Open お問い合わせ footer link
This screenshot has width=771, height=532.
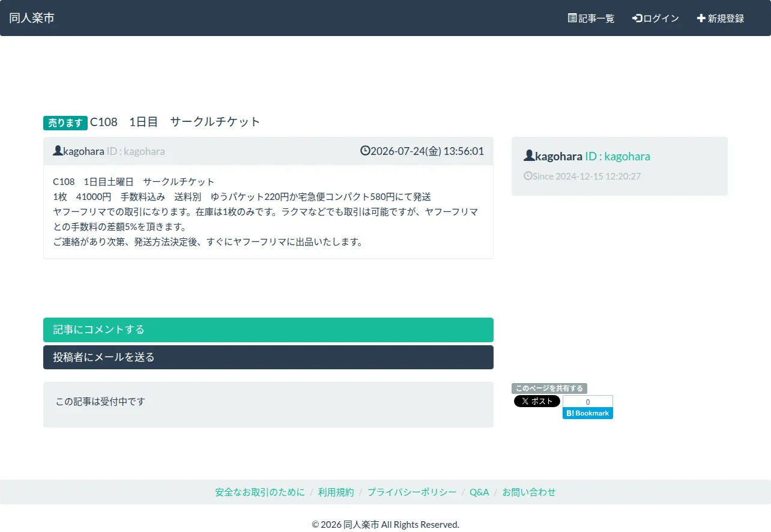[x=529, y=492]
